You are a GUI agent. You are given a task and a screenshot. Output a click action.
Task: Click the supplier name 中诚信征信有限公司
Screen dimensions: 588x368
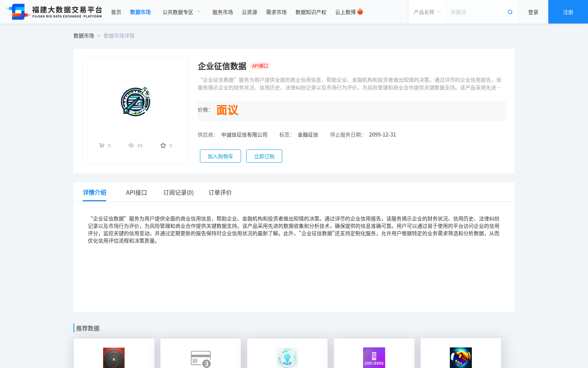(x=244, y=135)
